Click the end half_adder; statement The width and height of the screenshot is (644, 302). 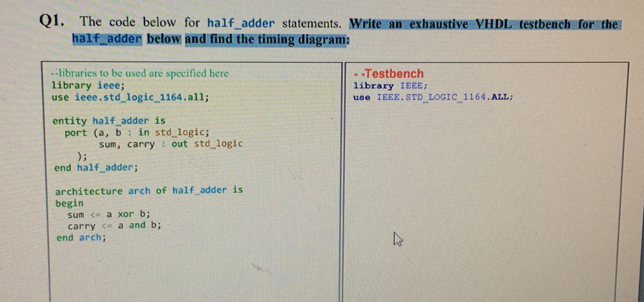(x=95, y=167)
